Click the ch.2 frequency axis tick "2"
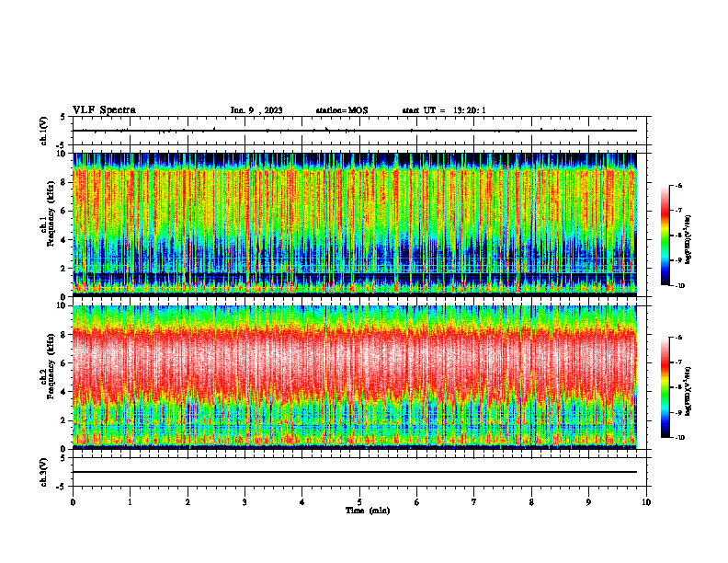 coord(64,420)
